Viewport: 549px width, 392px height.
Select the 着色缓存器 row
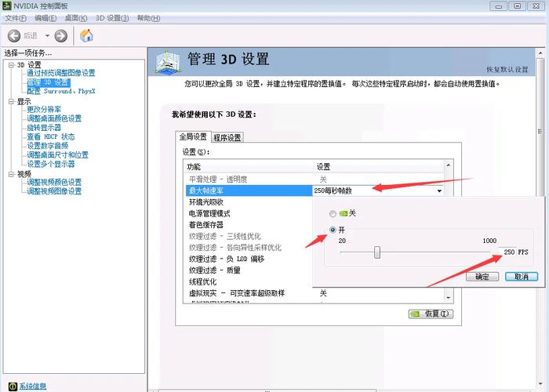pyautogui.click(x=249, y=225)
